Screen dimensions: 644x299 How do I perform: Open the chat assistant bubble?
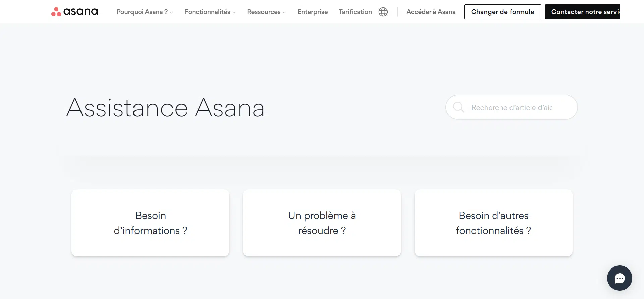tap(619, 278)
